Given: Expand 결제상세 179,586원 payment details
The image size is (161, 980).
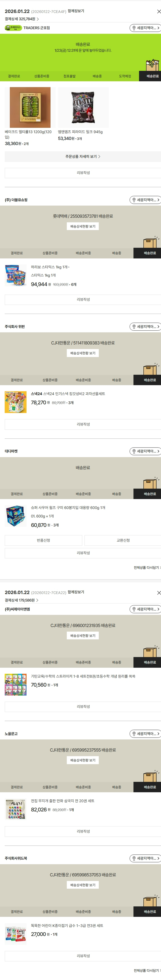Looking at the screenshot, I should (21, 600).
